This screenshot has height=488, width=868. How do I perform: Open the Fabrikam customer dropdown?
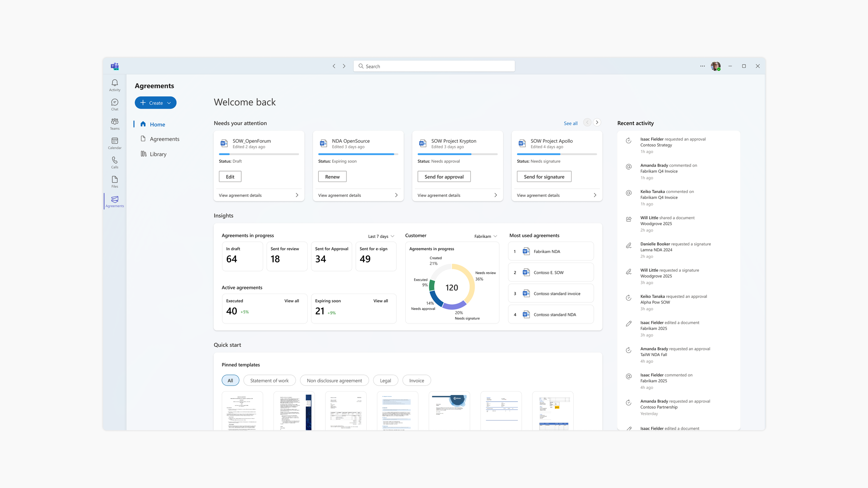click(x=486, y=236)
